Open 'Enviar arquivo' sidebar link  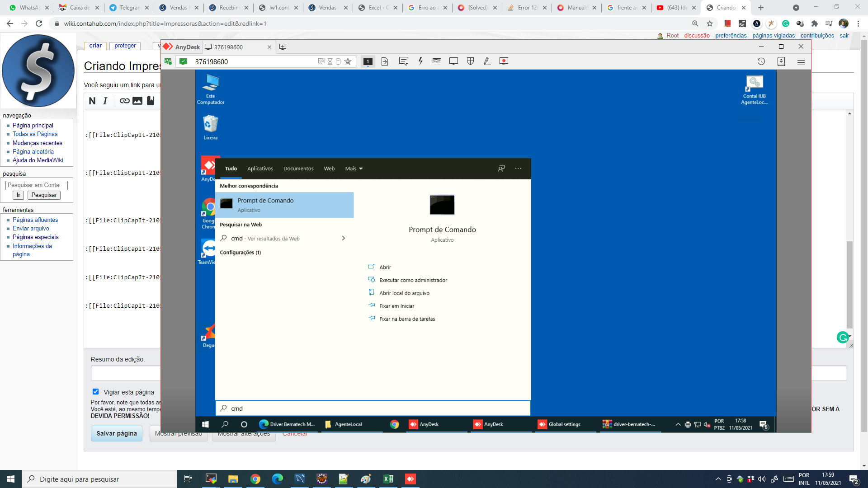tap(31, 228)
